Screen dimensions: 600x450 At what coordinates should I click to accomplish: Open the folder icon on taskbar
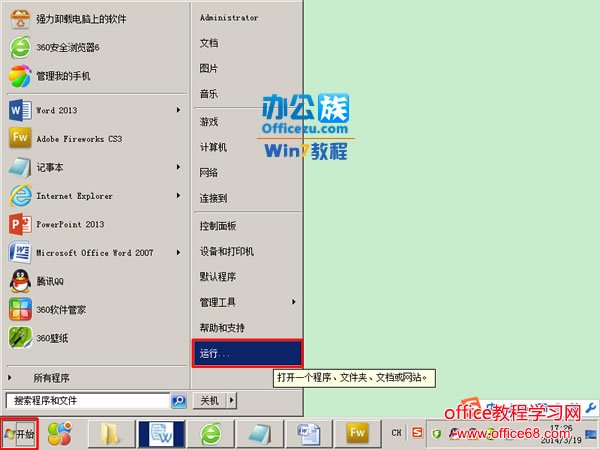pos(110,434)
